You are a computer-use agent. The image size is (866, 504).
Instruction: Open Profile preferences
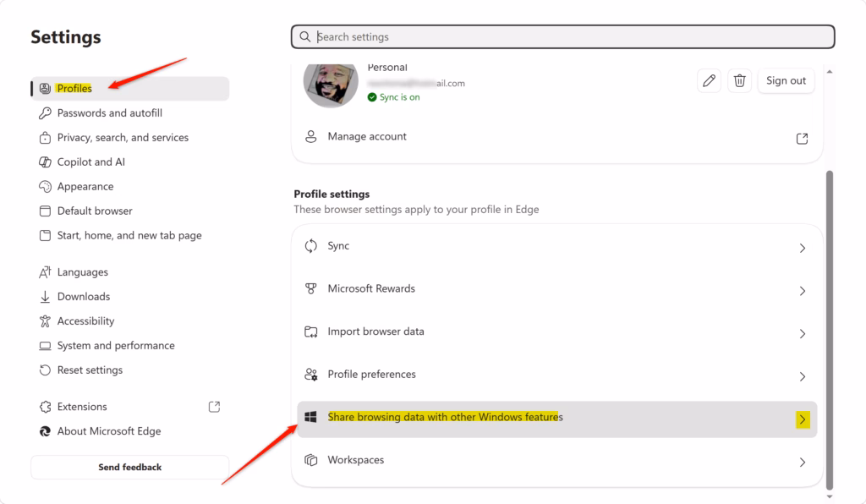pos(557,375)
